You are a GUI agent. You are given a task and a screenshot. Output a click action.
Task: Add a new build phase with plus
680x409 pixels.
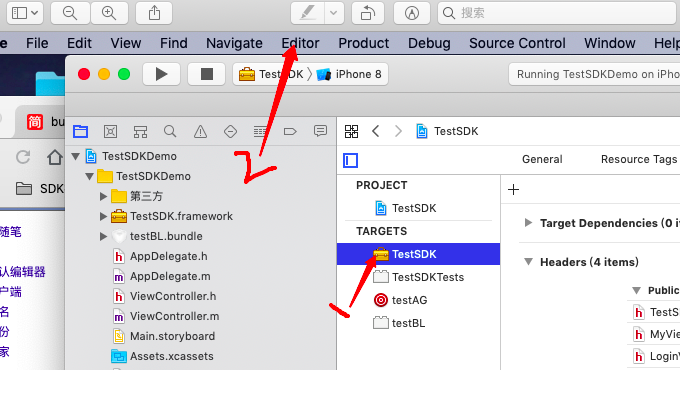[x=513, y=190]
